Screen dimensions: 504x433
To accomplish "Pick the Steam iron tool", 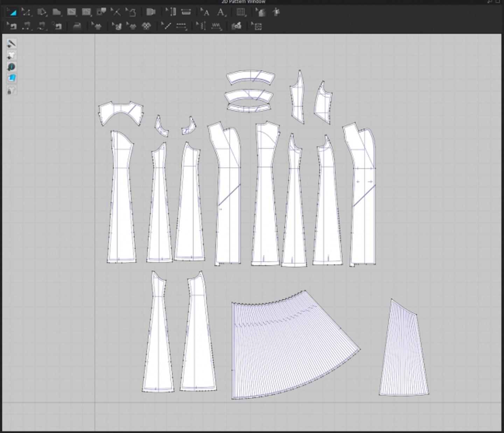I will (x=77, y=26).
